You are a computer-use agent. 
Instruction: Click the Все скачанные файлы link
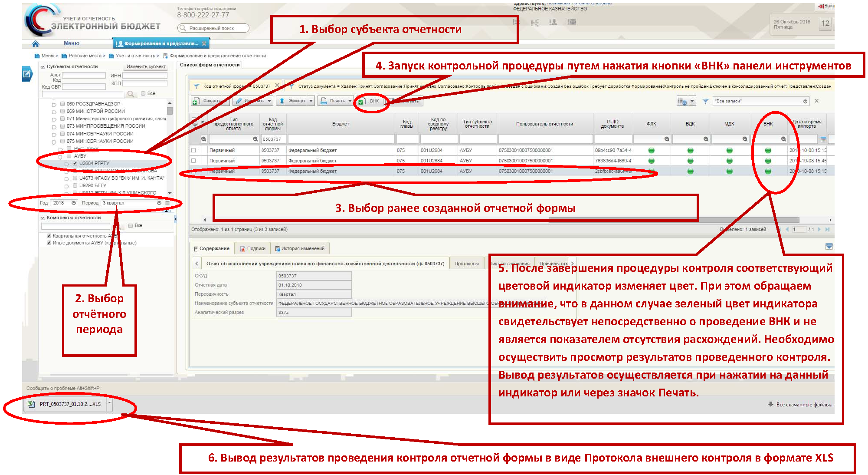(x=804, y=405)
